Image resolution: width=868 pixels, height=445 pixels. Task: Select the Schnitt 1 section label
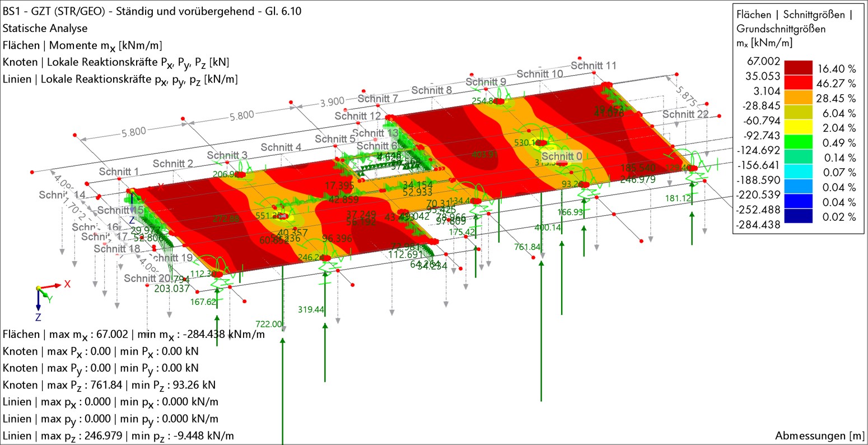119,171
